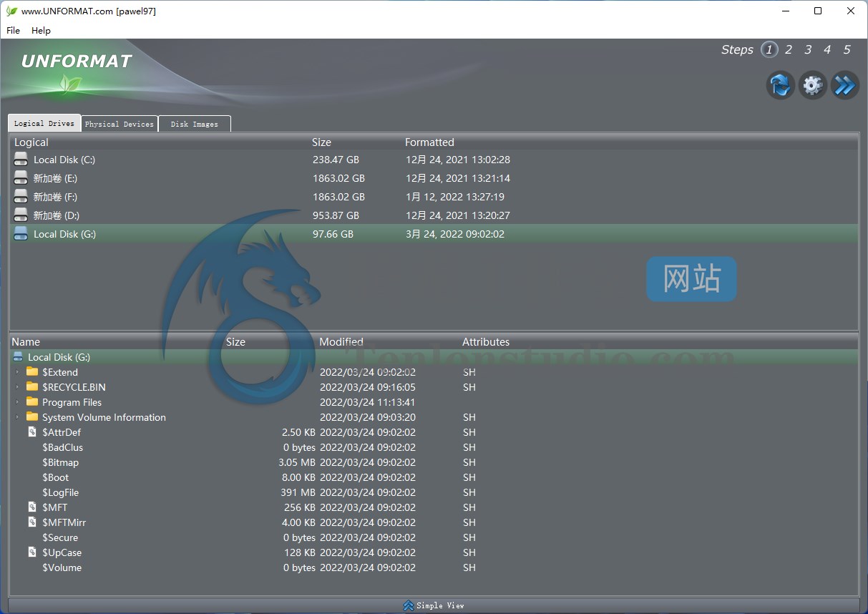
Task: Expand the Program Files folder
Action: click(x=18, y=402)
